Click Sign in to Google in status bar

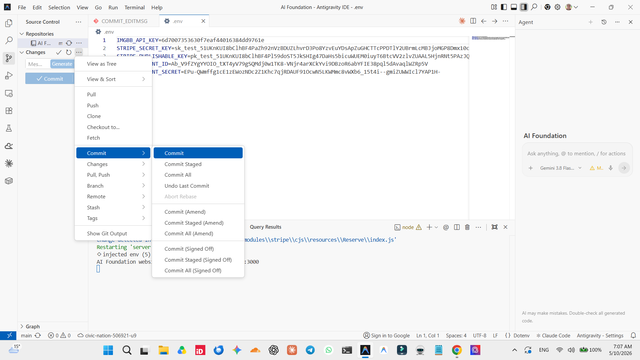click(387, 336)
